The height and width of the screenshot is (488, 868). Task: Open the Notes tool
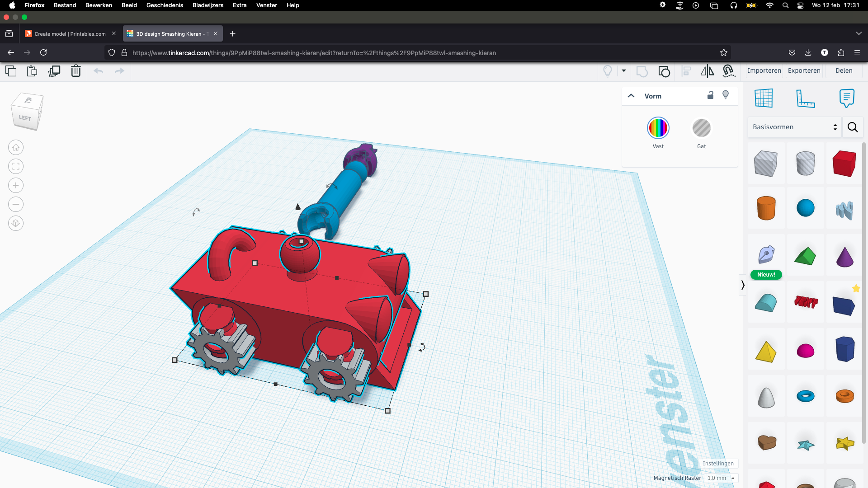point(847,98)
